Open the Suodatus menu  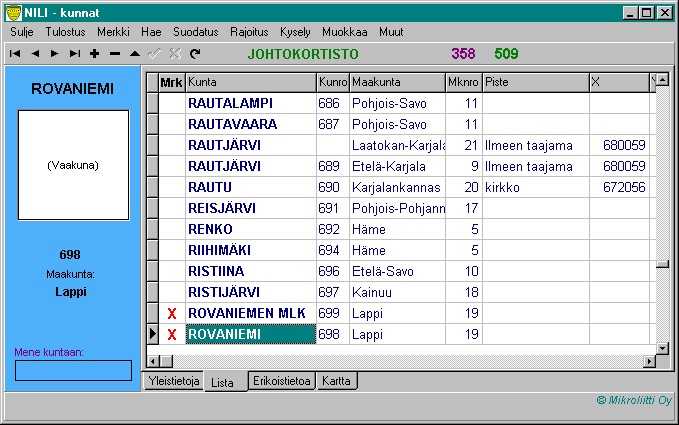pos(196,32)
